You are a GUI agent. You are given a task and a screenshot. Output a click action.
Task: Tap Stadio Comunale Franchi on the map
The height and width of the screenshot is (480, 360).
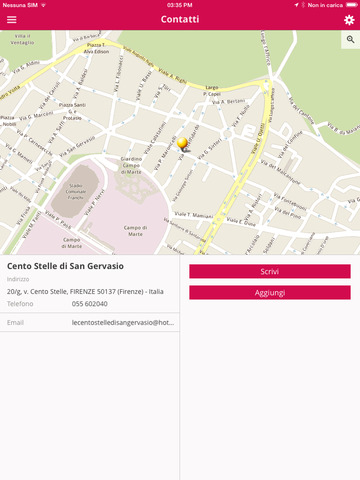(x=76, y=192)
